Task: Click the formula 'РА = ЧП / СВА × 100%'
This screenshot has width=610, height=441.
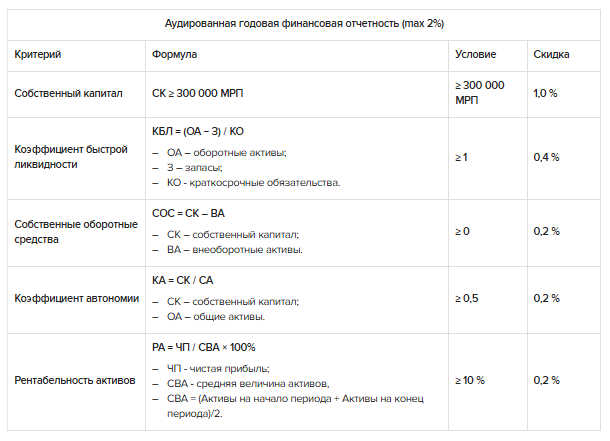Action: pyautogui.click(x=204, y=348)
